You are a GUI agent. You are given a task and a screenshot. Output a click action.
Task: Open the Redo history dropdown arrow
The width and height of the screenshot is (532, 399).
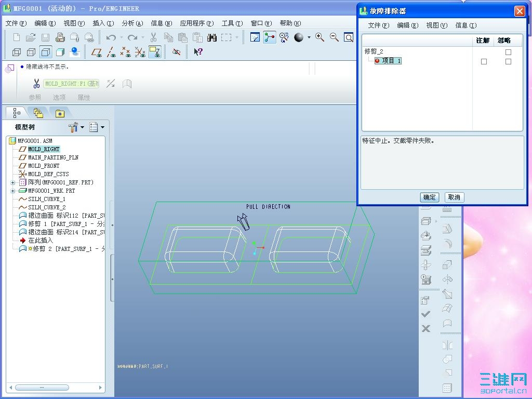pyautogui.click(x=143, y=37)
